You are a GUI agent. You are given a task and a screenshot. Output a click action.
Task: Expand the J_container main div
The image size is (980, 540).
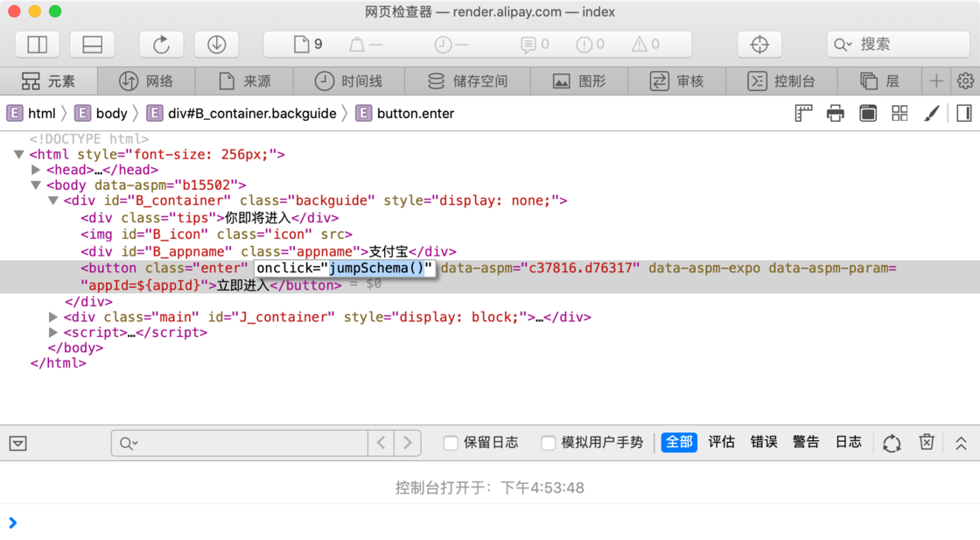click(53, 317)
